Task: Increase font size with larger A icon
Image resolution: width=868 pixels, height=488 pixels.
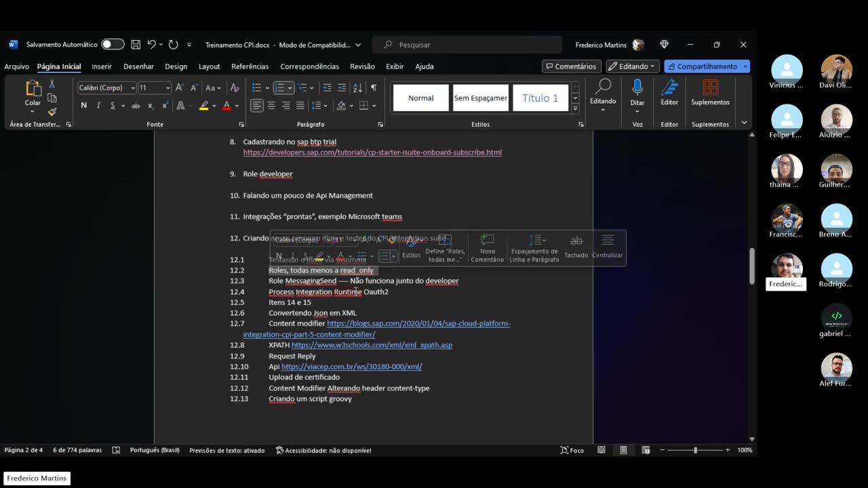Action: 180,87
